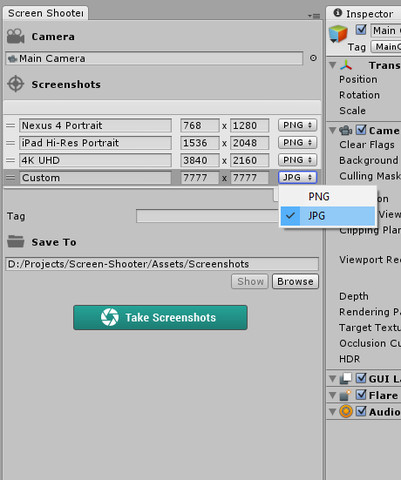Open format dropdown for 4K UHD

(x=297, y=160)
